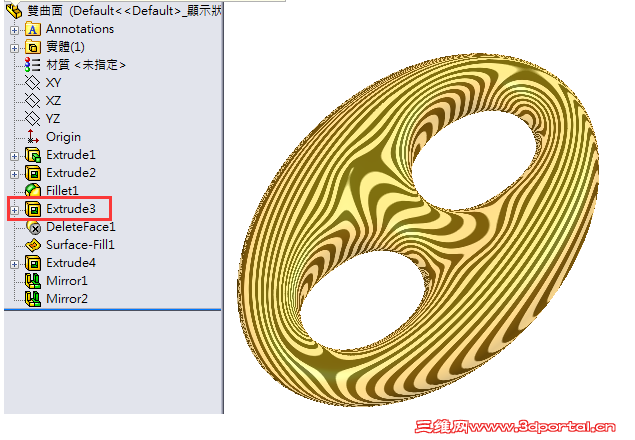Select the XZ plane item
The height and width of the screenshot is (440, 635).
[x=43, y=100]
